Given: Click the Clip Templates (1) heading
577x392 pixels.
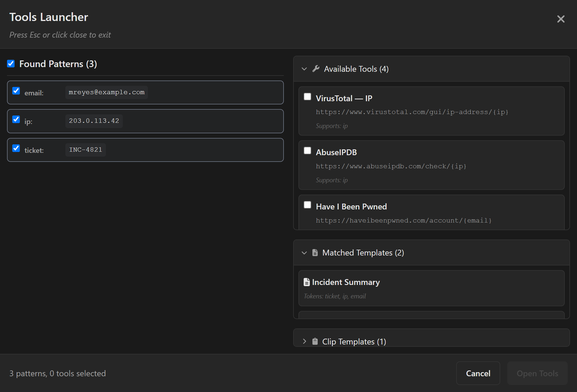Looking at the screenshot, I should tap(354, 342).
